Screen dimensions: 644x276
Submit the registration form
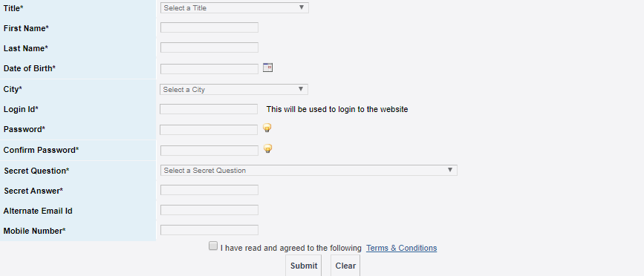pos(304,266)
